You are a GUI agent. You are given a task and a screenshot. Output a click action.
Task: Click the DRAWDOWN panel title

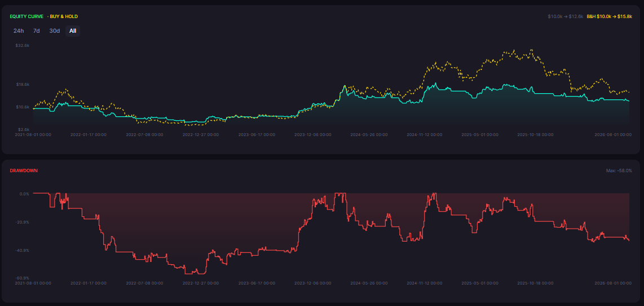pos(24,171)
